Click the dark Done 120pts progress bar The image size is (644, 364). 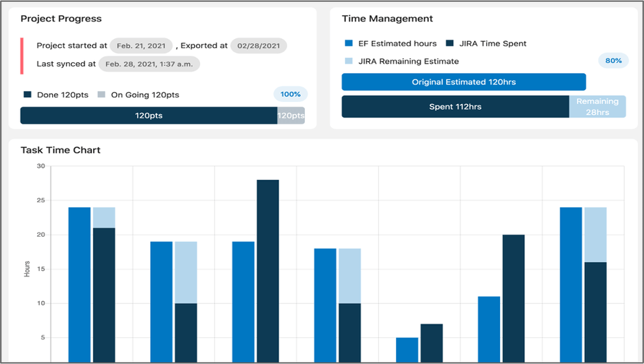[x=149, y=116]
